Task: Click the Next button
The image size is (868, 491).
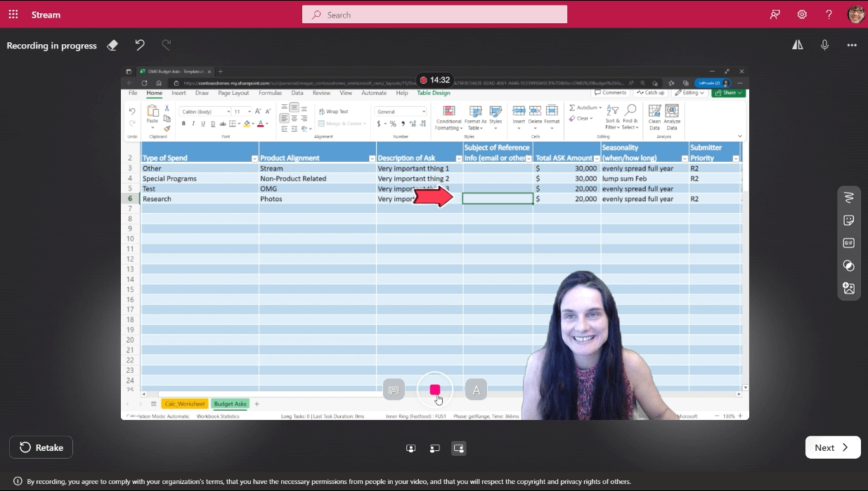Action: (833, 447)
